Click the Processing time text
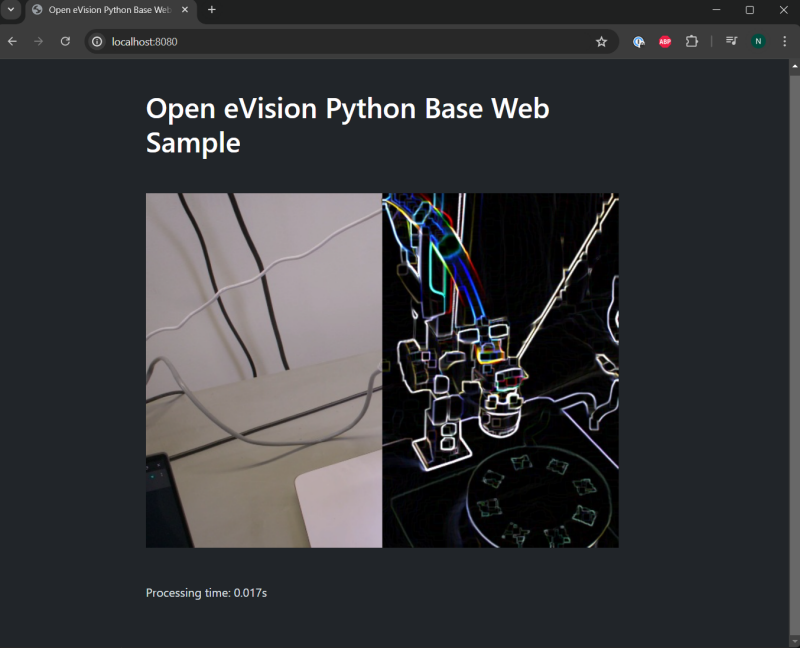The width and height of the screenshot is (800, 648). tap(206, 593)
